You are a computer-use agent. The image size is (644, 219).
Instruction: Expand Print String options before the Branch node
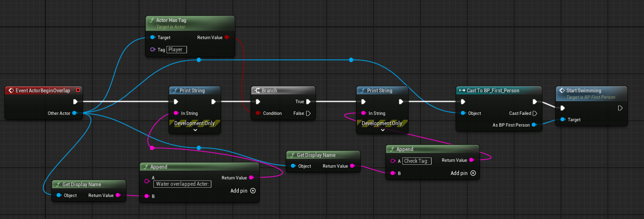tap(195, 130)
